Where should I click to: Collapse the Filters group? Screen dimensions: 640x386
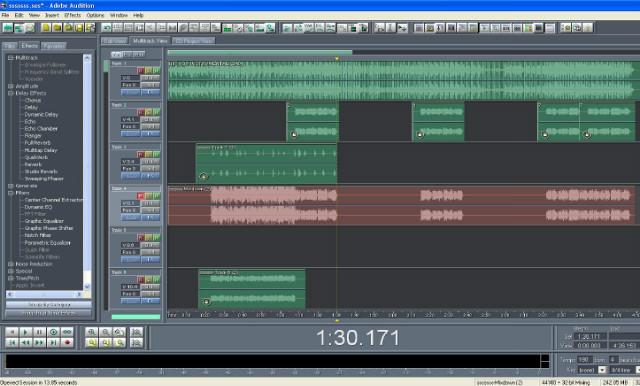tap(11, 193)
